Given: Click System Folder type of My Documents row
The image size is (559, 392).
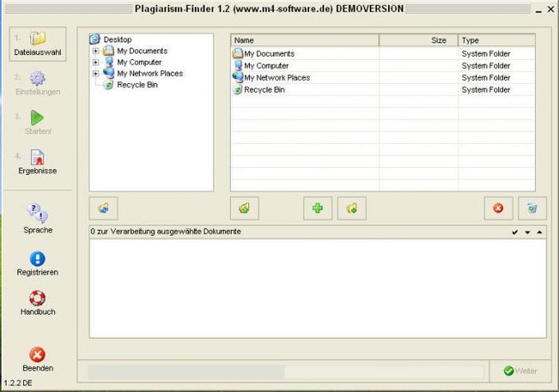Looking at the screenshot, I should pyautogui.click(x=486, y=53).
